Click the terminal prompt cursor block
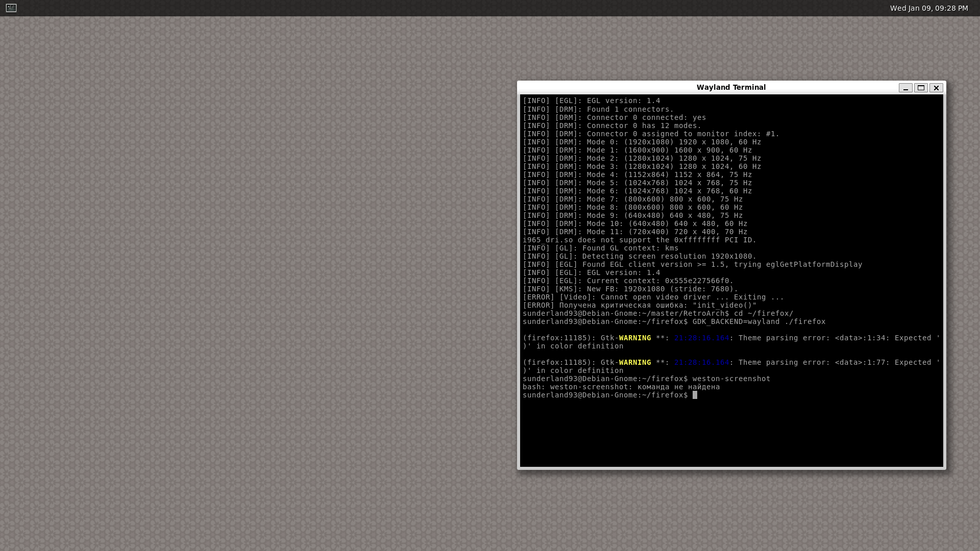The height and width of the screenshot is (551, 980). coord(695,395)
